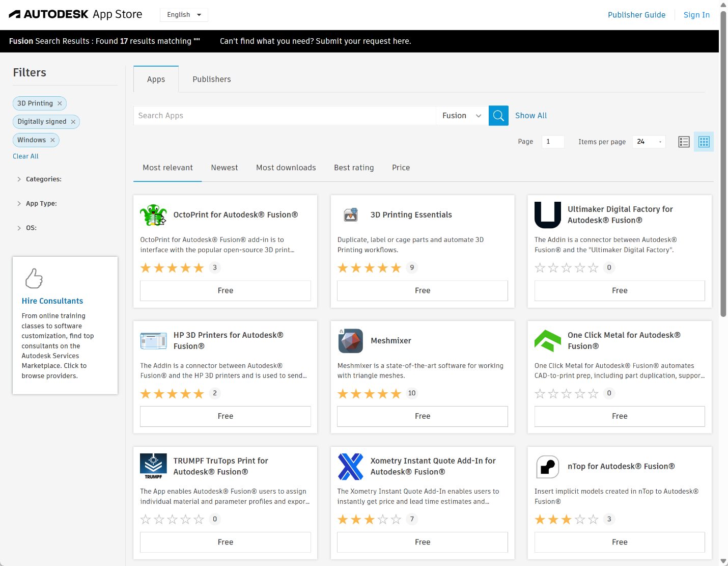Remove the 3D Printing filter chip
Image resolution: width=728 pixels, height=566 pixels.
tap(60, 103)
